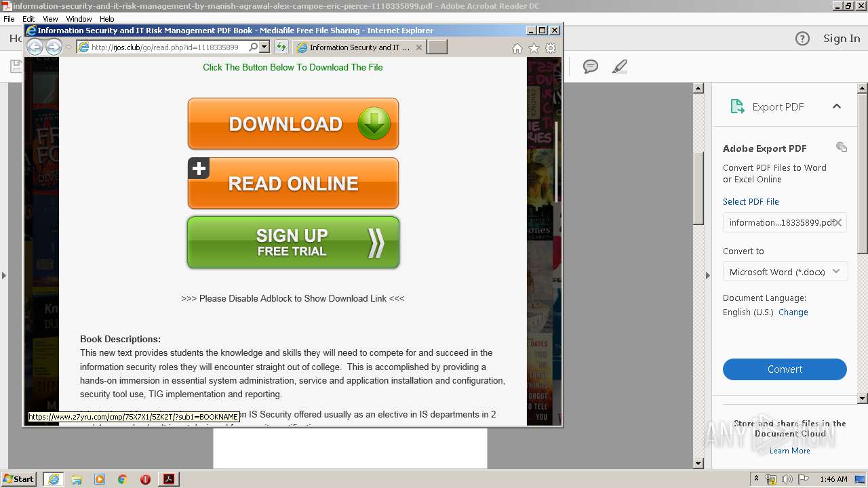Click the IE forward navigation arrow
The width and height of the screenshot is (868, 488).
(54, 47)
